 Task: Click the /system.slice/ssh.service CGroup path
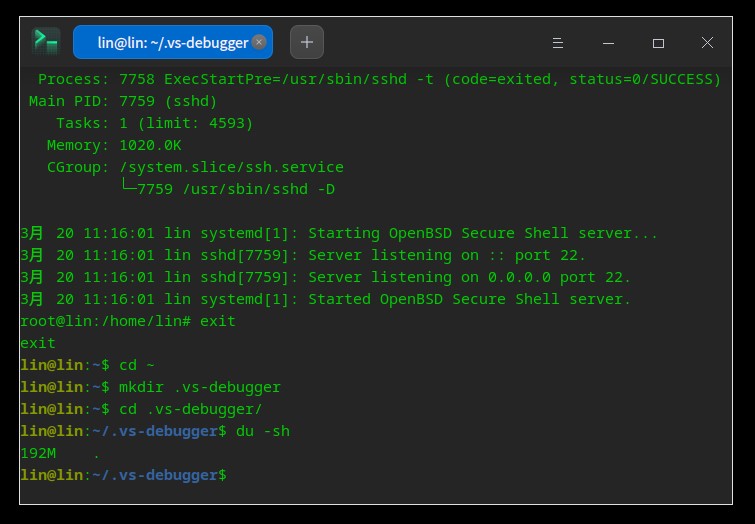click(x=231, y=167)
